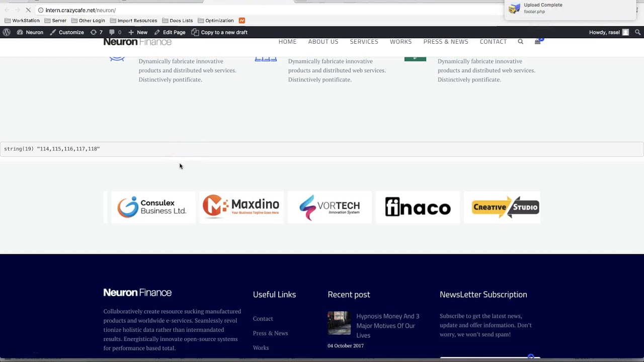Click the site header search icon

click(x=521, y=42)
